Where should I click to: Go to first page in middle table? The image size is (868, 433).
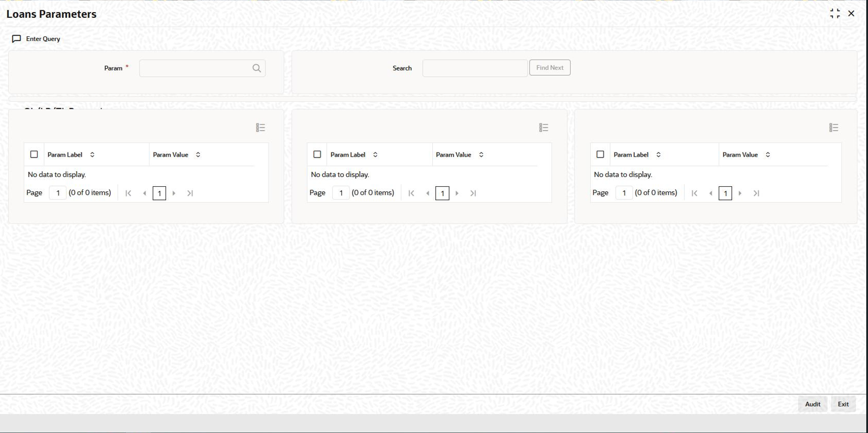coord(411,193)
